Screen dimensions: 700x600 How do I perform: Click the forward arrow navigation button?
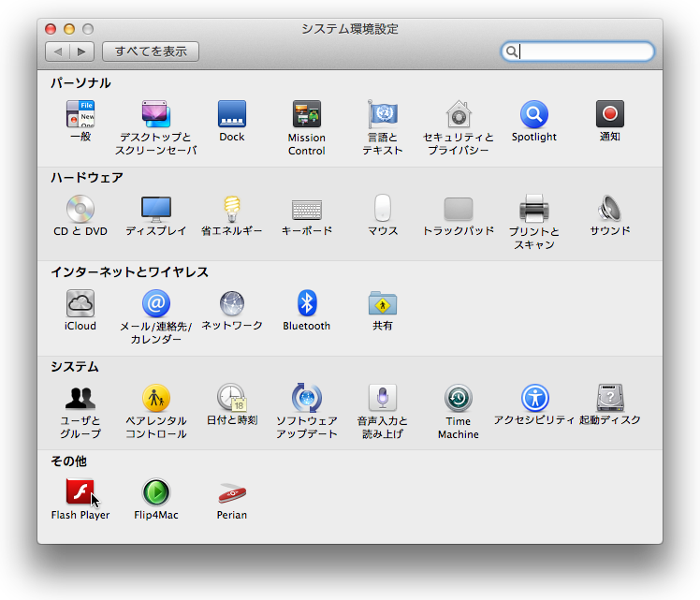[82, 51]
